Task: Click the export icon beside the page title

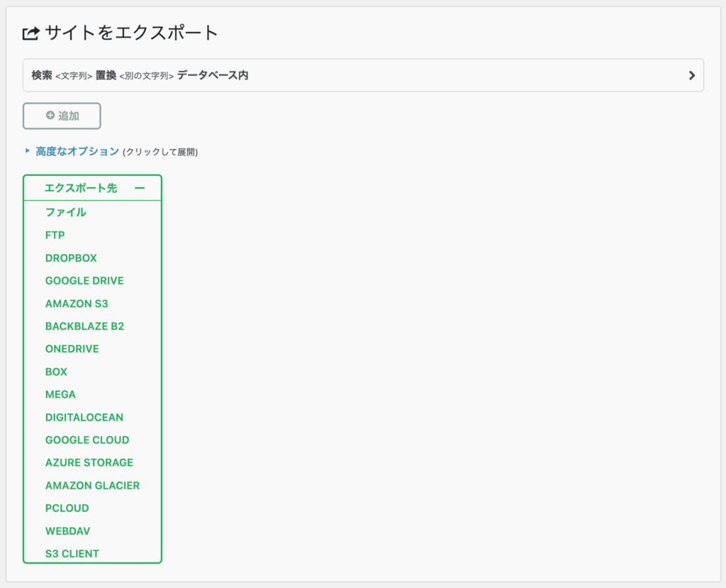Action: 31,33
